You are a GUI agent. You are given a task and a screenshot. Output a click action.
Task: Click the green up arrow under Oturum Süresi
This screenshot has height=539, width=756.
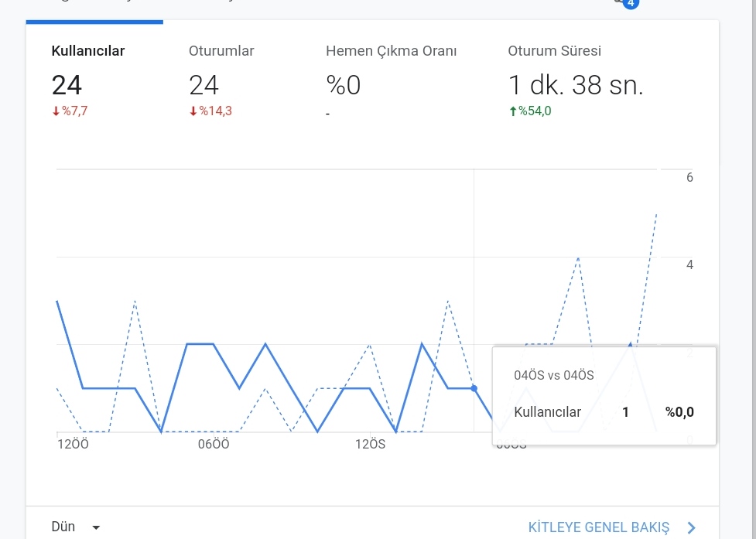pyautogui.click(x=512, y=111)
